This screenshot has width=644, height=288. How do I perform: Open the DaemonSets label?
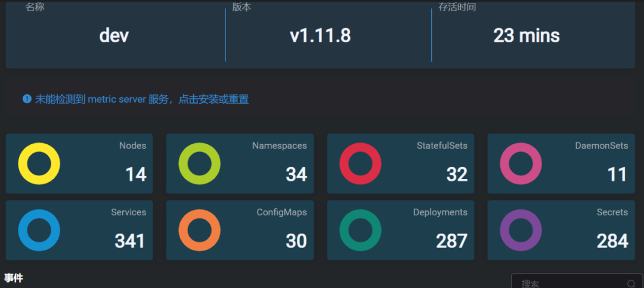601,145
